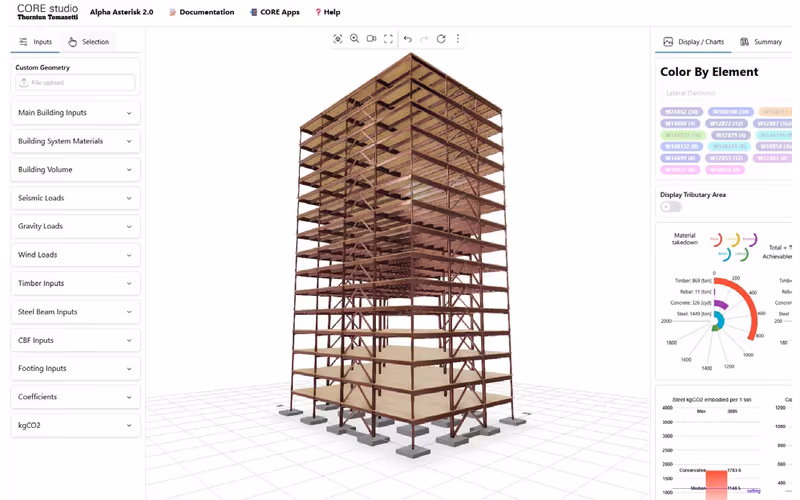Click the 'Steel: 1449 [ton]' label

pyautogui.click(x=694, y=314)
